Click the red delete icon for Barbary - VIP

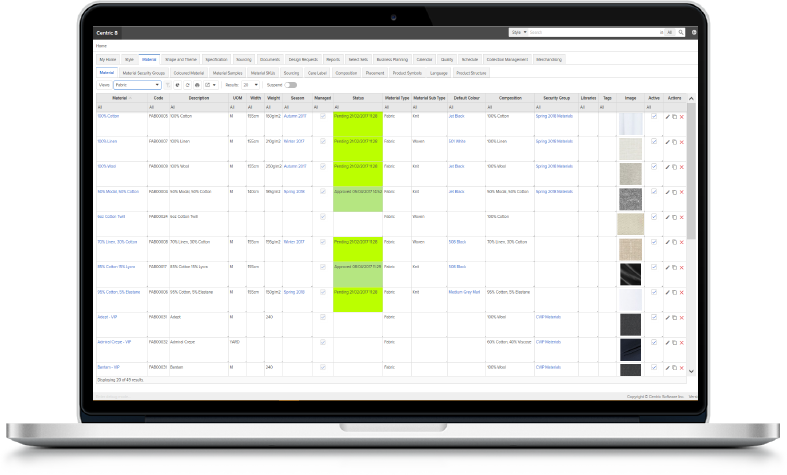[682, 368]
